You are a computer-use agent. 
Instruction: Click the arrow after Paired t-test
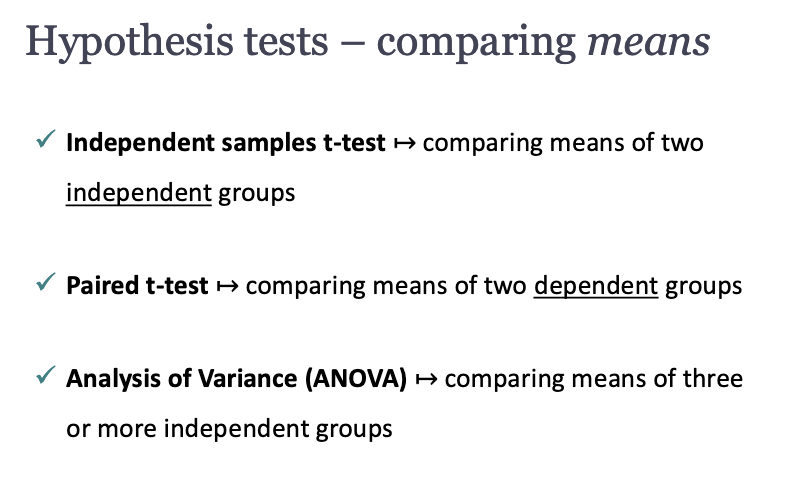tap(227, 286)
